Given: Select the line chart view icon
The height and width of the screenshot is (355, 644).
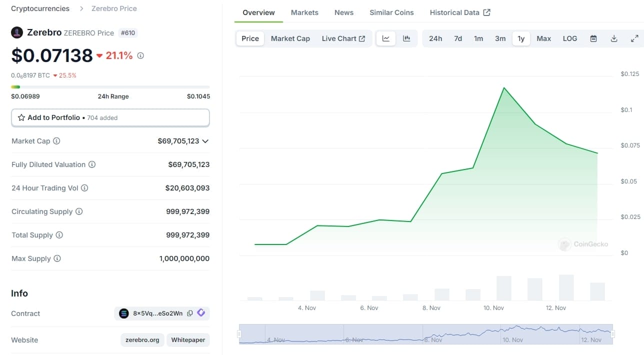Looking at the screenshot, I should point(386,38).
